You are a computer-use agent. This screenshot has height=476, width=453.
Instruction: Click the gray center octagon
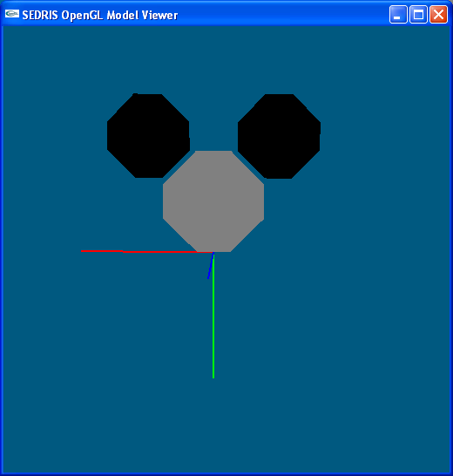click(213, 201)
